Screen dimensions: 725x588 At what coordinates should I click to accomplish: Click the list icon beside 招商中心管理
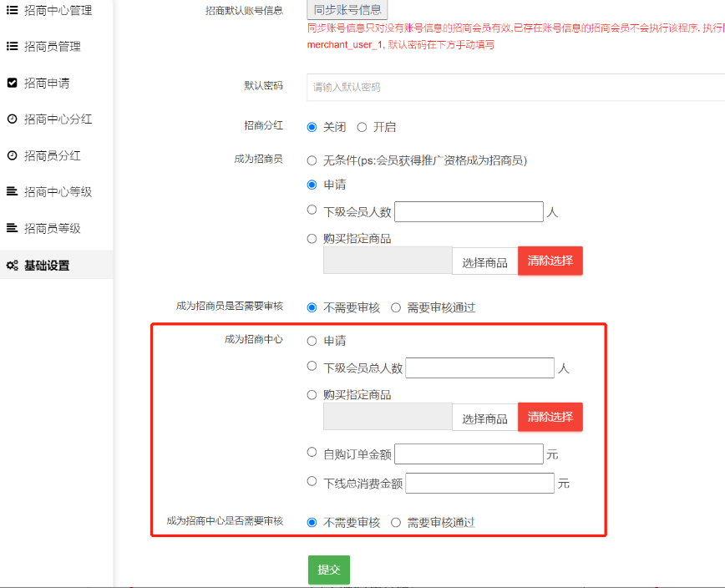[x=12, y=10]
